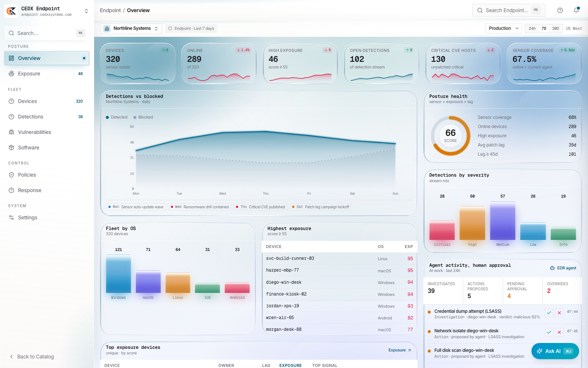Open help icon in top bar
588x368 pixels.
point(560,10)
